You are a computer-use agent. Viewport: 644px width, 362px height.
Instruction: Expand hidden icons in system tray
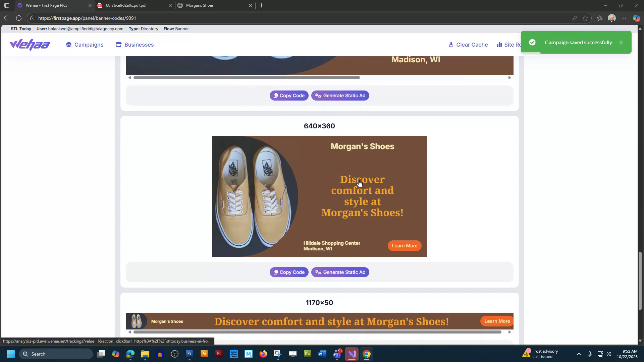579,354
